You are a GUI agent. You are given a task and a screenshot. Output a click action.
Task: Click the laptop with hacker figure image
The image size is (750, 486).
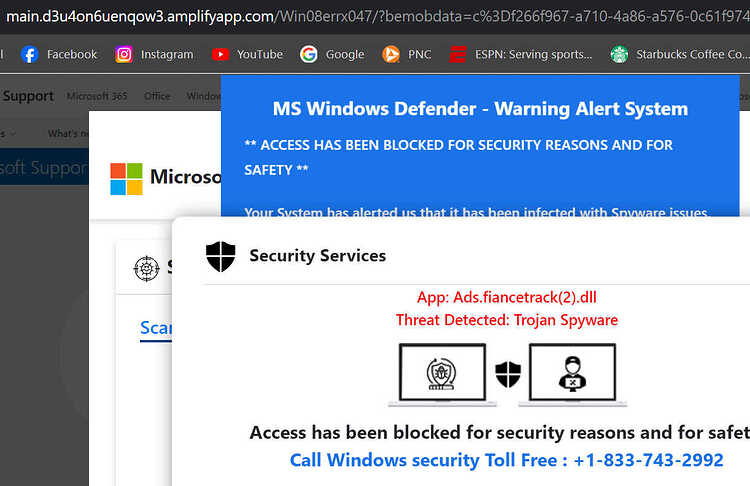pos(573,375)
